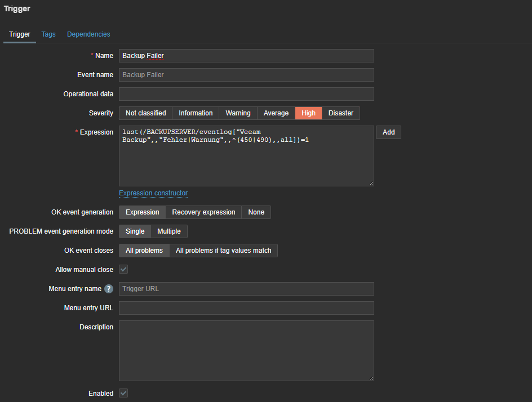
Task: Set severity to Warning
Action: click(238, 113)
